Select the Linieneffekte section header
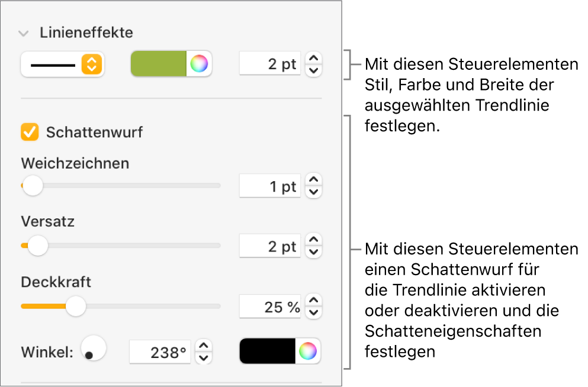Screen dimensions: 588x387 click(86, 33)
